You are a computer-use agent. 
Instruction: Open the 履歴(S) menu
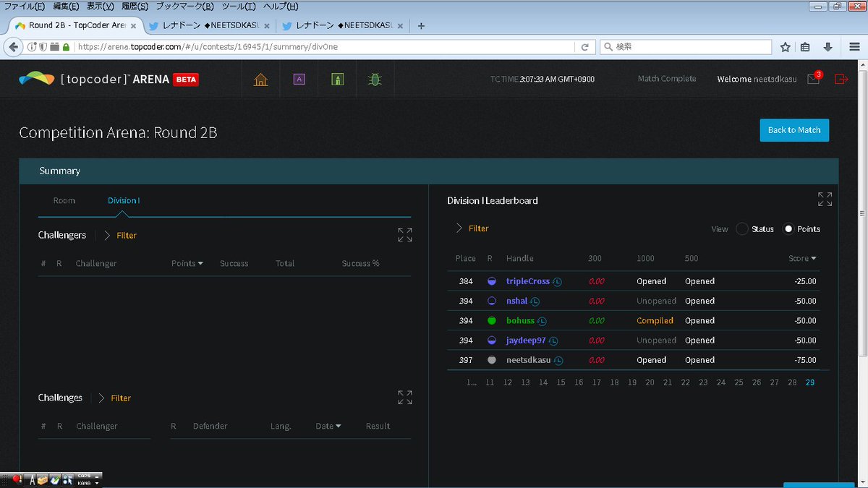[134, 7]
